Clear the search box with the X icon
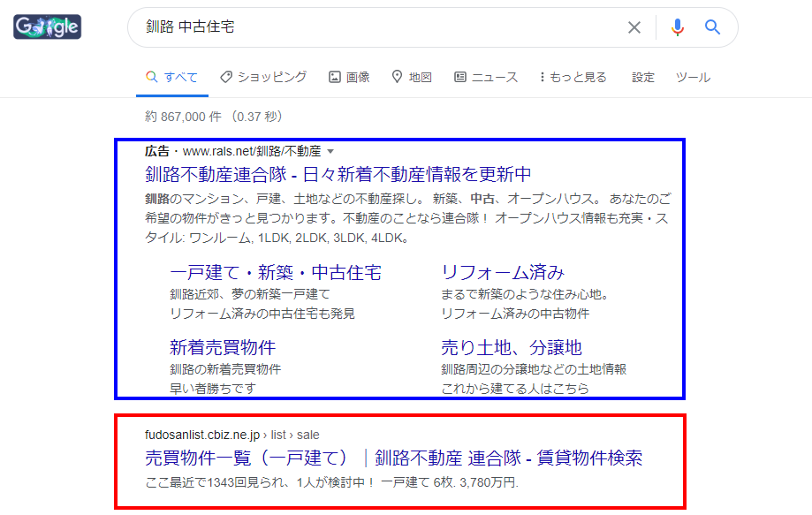The height and width of the screenshot is (515, 812). click(x=634, y=27)
